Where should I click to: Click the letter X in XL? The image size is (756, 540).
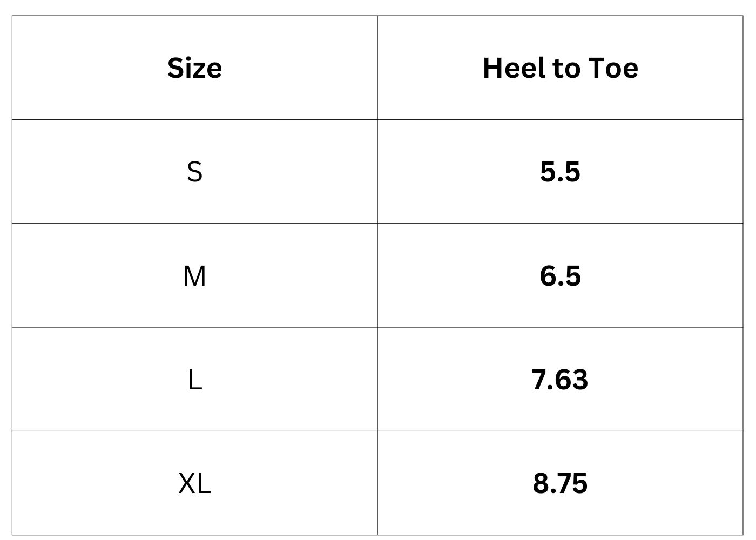(186, 483)
